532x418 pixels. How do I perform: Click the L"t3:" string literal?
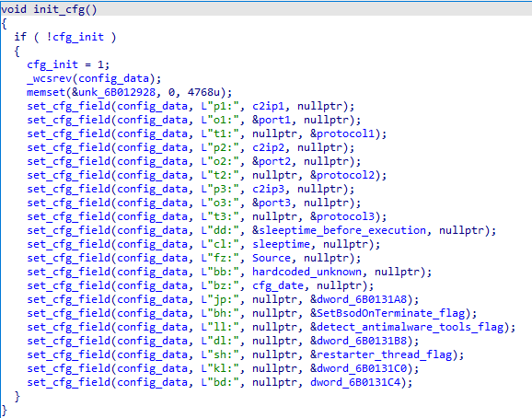pos(220,216)
